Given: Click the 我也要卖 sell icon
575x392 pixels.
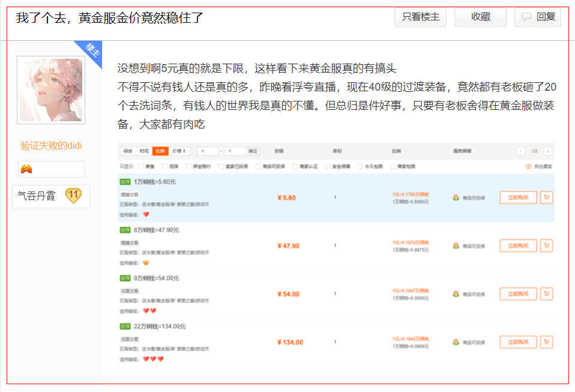Looking at the screenshot, I should [528, 166].
